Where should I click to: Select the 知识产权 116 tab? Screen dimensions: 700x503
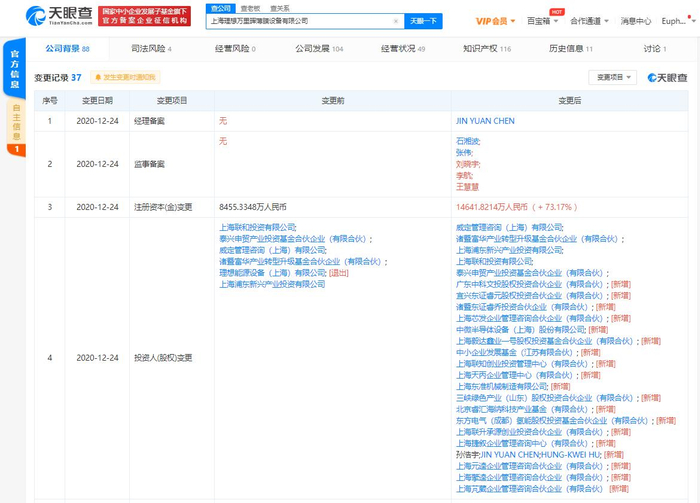point(487,49)
